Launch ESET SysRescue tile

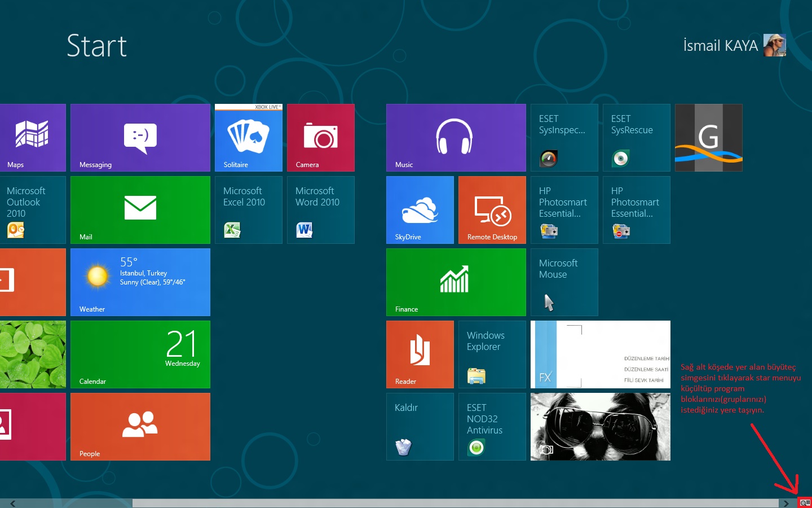tap(637, 138)
